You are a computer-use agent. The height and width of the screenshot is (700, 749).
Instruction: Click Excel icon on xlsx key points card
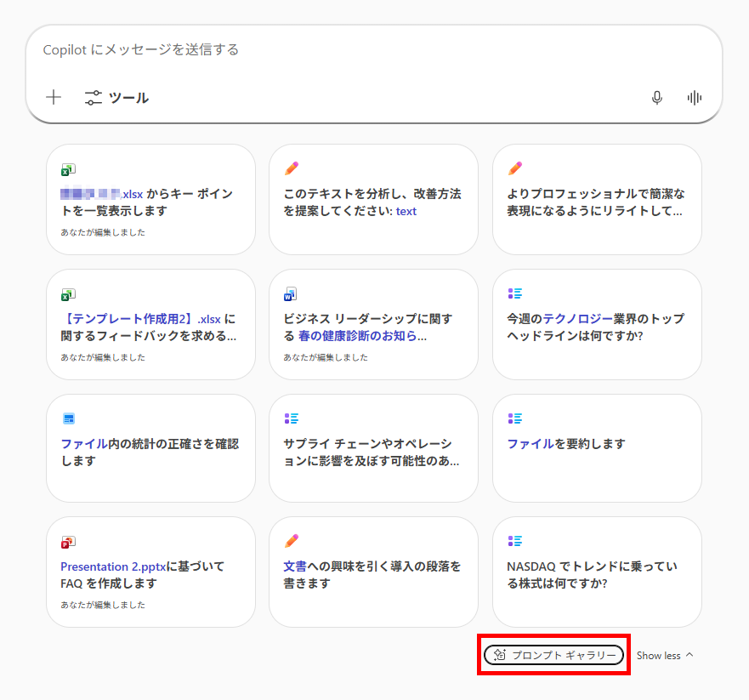click(68, 169)
